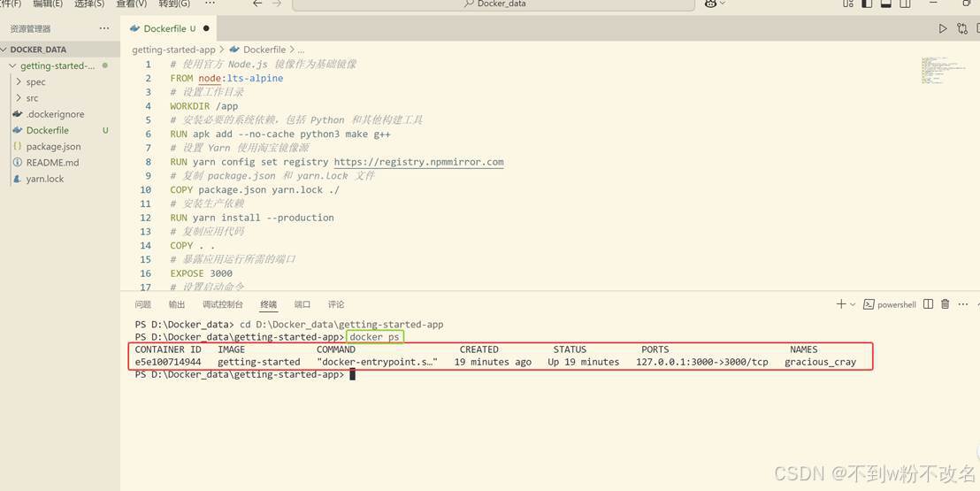
Task: Open the 编辑(E) menu
Action: pos(48,4)
